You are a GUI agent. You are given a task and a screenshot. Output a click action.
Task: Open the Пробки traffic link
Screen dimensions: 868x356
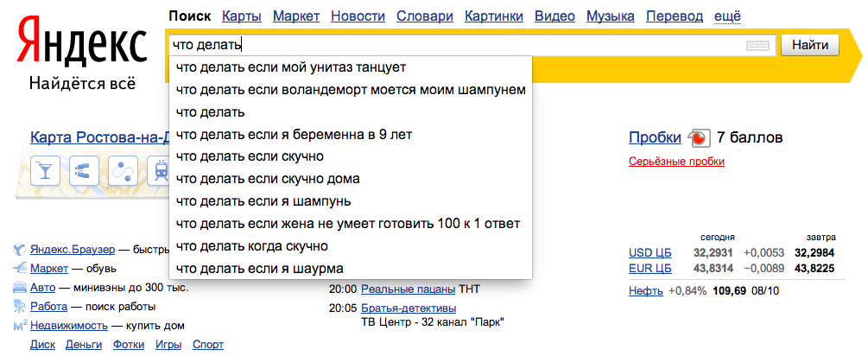(x=655, y=137)
